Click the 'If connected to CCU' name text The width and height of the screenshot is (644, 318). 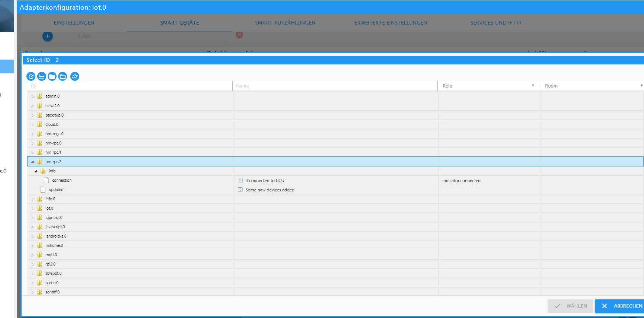click(x=265, y=181)
